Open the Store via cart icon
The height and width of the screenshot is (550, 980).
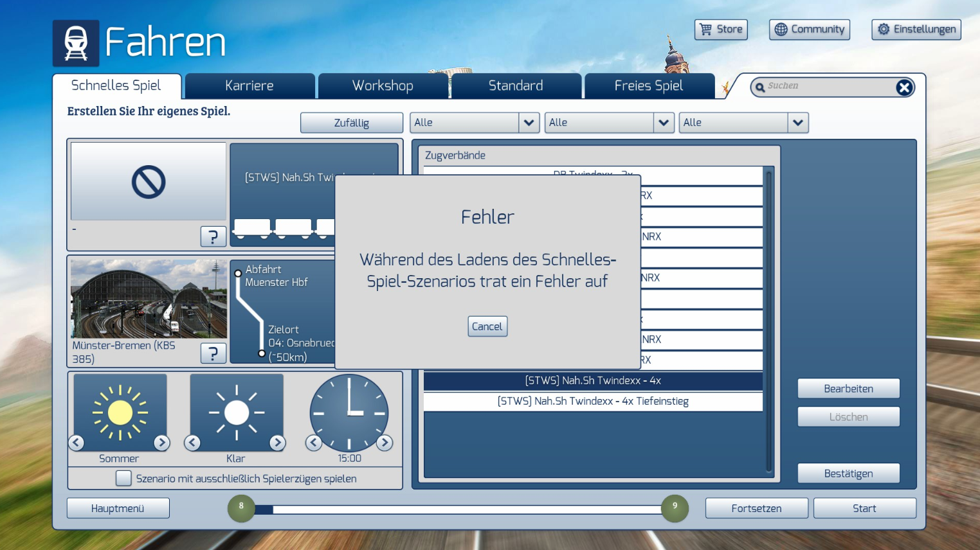pos(705,30)
